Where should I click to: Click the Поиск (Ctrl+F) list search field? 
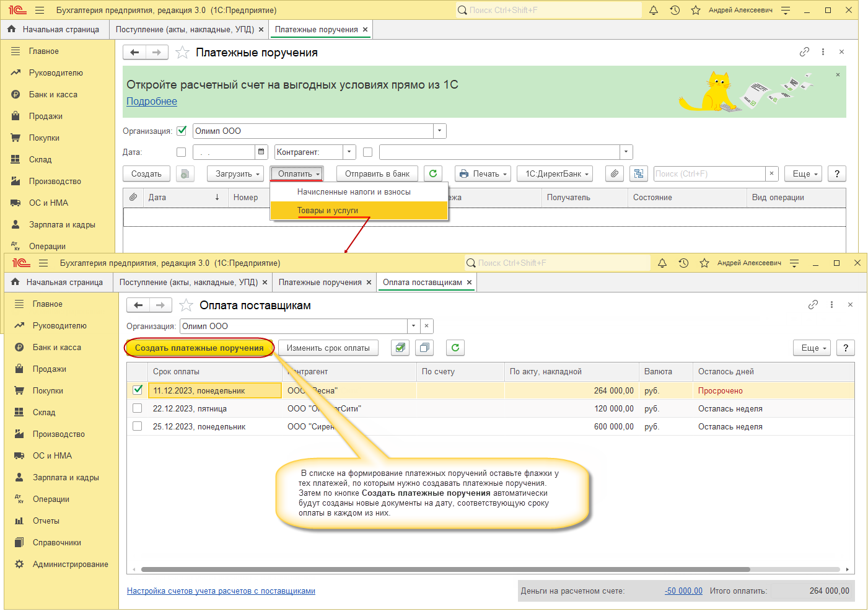709,174
